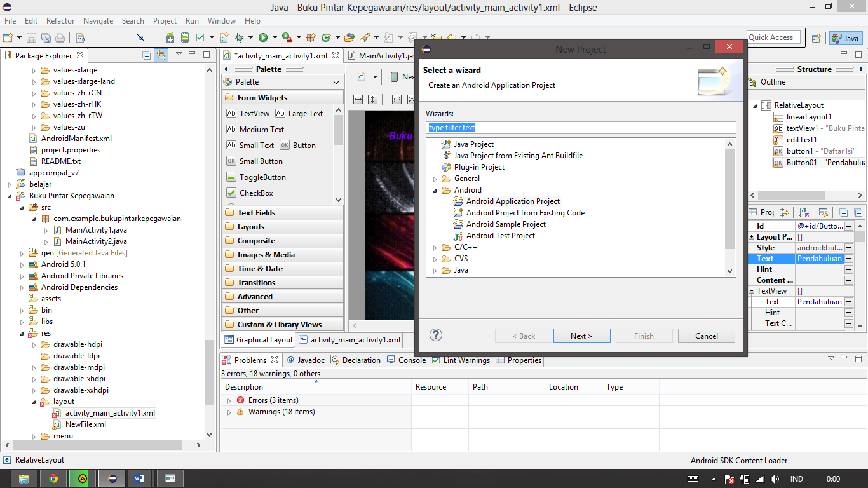The width and height of the screenshot is (868, 488).
Task: Click the Collapse All properties icon
Action: (858, 213)
